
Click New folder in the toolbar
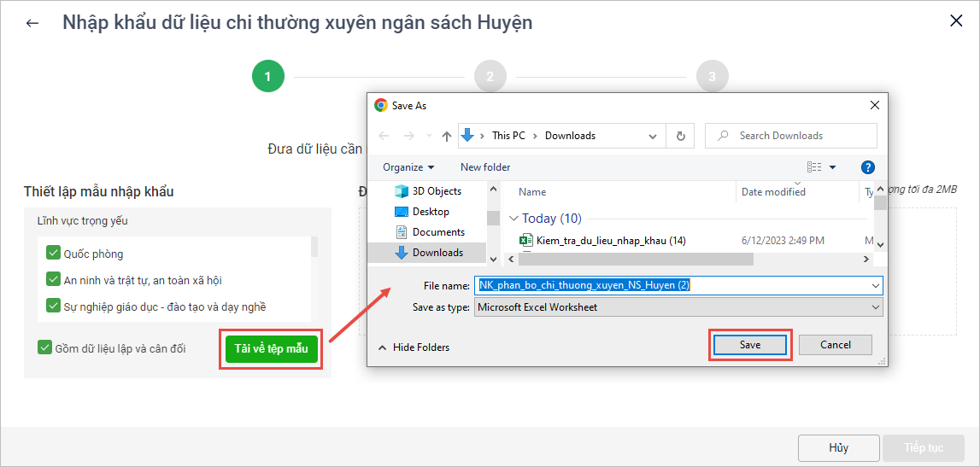point(484,167)
